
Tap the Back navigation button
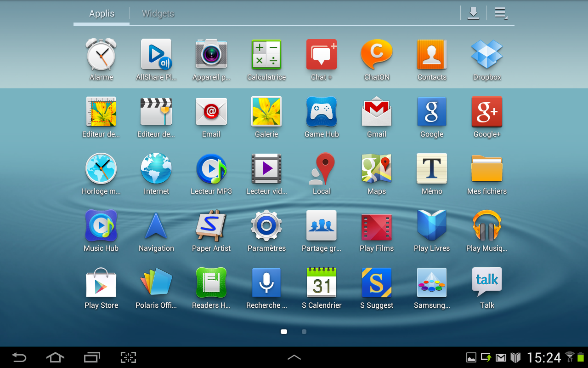pos(19,357)
